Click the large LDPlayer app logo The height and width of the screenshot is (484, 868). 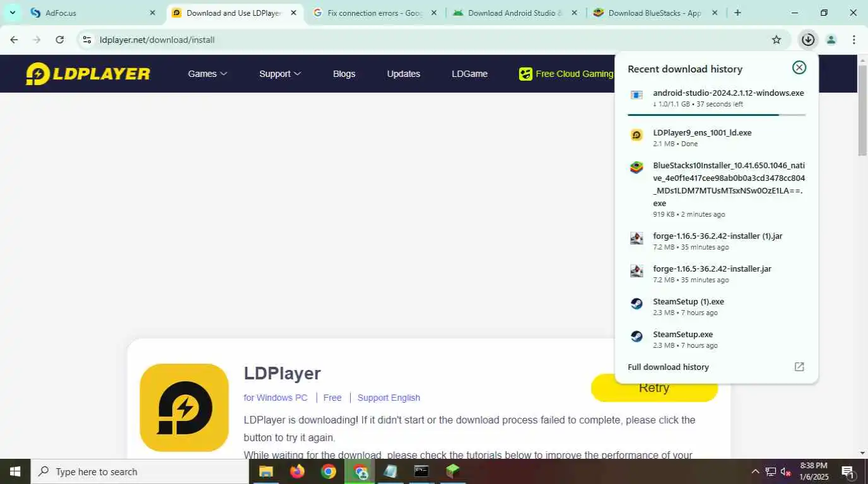coord(184,408)
